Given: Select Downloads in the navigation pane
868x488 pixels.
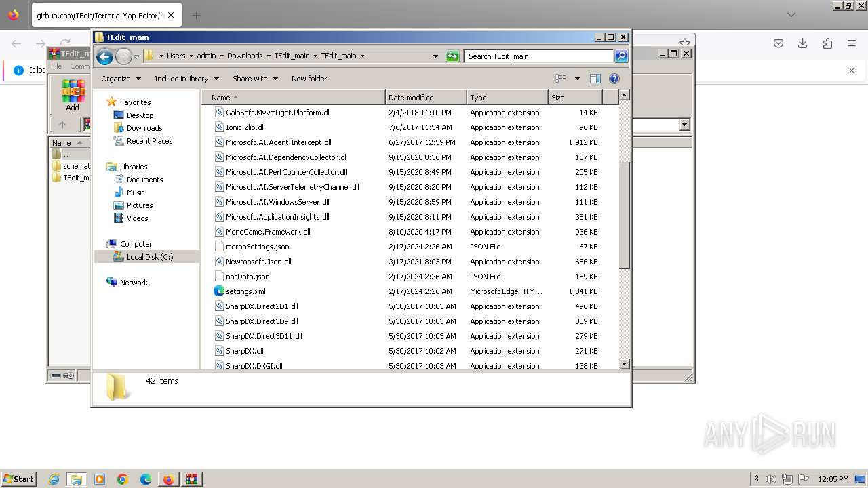Looking at the screenshot, I should [144, 128].
